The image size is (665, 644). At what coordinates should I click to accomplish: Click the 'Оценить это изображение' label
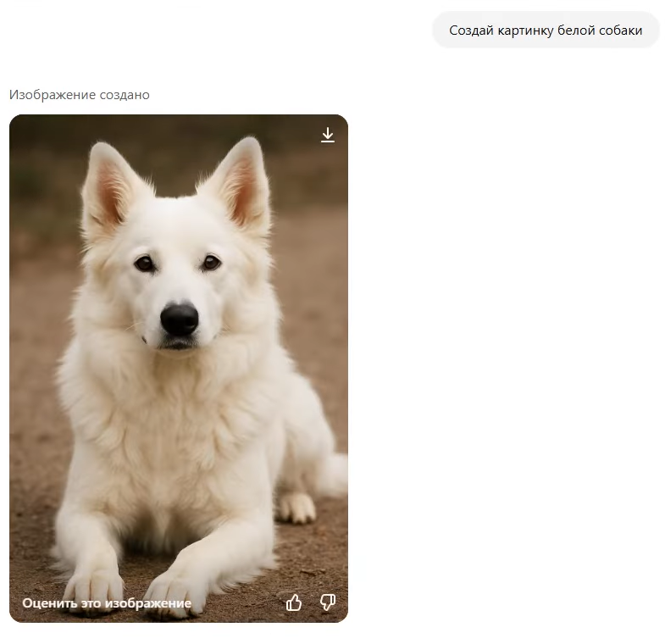pyautogui.click(x=107, y=603)
